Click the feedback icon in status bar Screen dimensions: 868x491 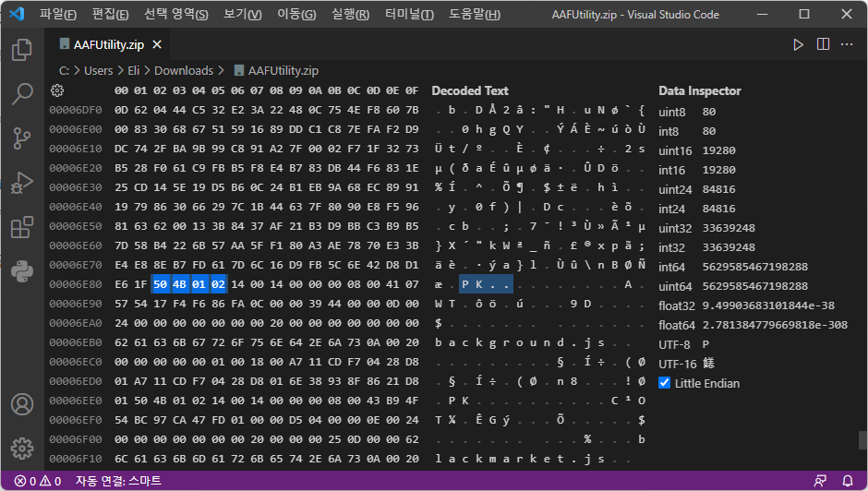point(820,481)
